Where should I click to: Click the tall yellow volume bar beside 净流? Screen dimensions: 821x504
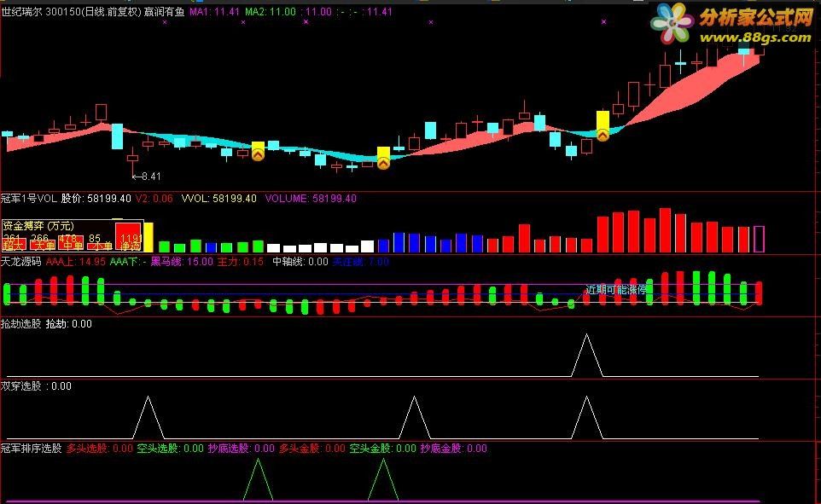148,238
